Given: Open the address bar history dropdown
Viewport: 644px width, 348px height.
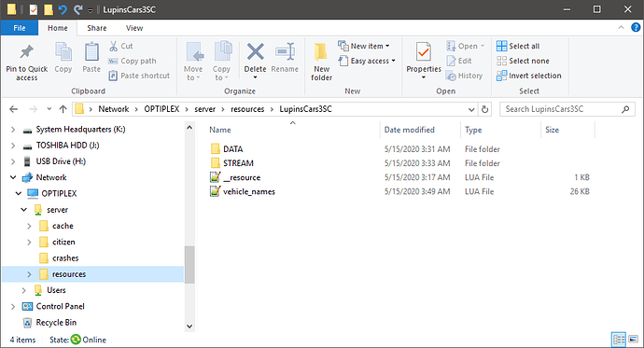Looking at the screenshot, I should (x=471, y=109).
